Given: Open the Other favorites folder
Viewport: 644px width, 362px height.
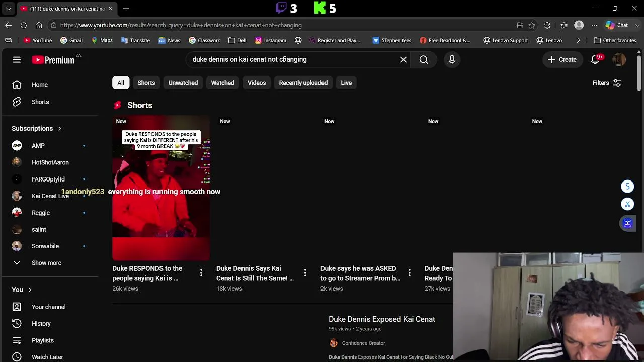Looking at the screenshot, I should (615, 40).
